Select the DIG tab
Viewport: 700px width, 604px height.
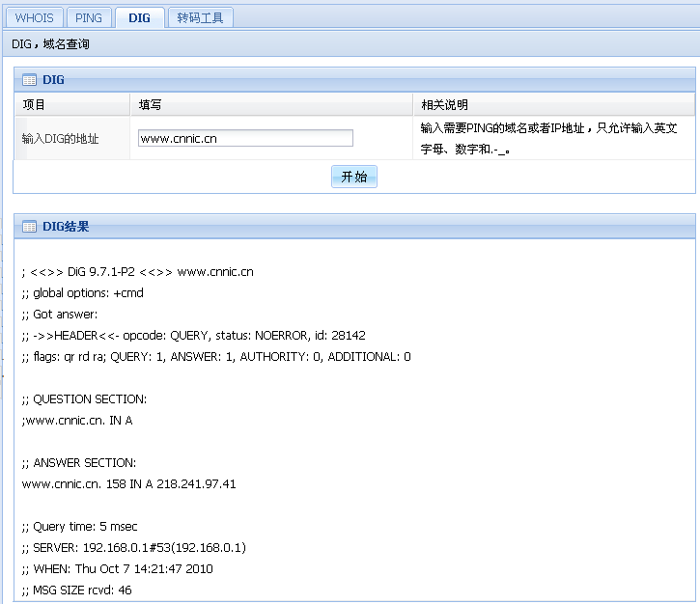(139, 18)
